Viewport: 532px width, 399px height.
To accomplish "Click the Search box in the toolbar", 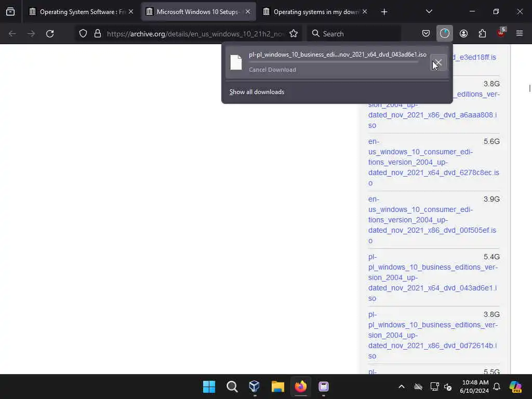I will [354, 34].
